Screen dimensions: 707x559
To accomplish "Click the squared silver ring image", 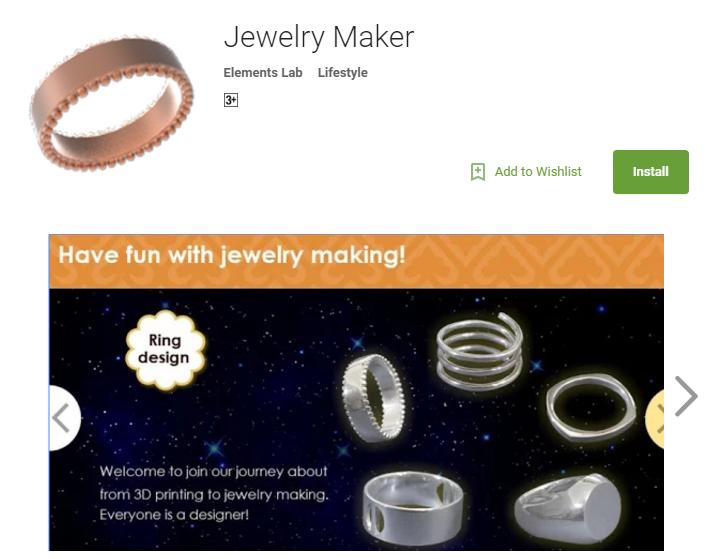I will pyautogui.click(x=591, y=407).
